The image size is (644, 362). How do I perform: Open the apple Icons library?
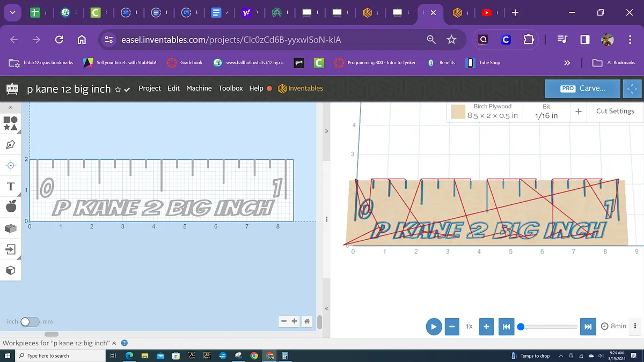[10, 207]
